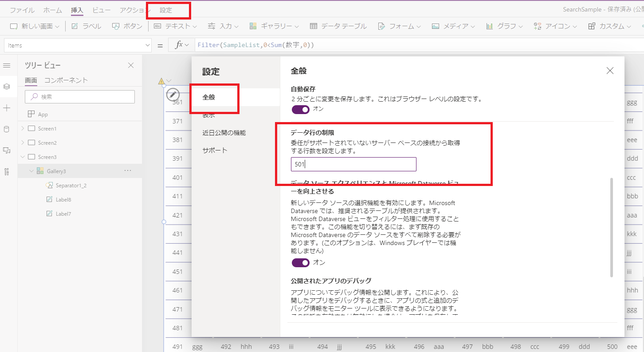644x352 pixels.
Task: Open the tree view panel from the left sidebar
Action: coord(7,87)
